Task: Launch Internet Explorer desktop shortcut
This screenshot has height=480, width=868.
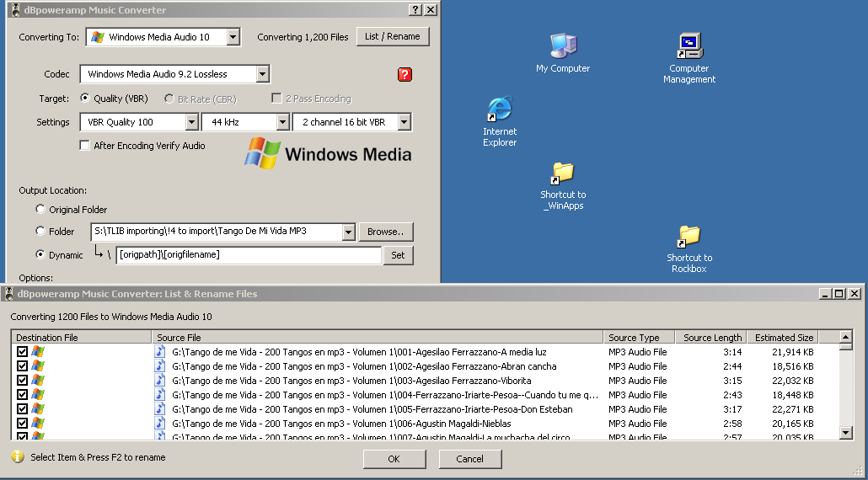Action: (x=500, y=110)
